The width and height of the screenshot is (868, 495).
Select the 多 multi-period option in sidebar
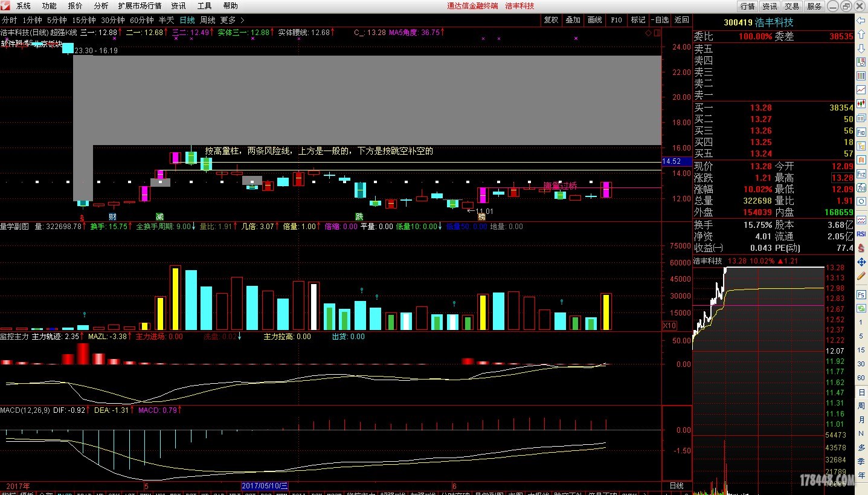[x=861, y=447]
